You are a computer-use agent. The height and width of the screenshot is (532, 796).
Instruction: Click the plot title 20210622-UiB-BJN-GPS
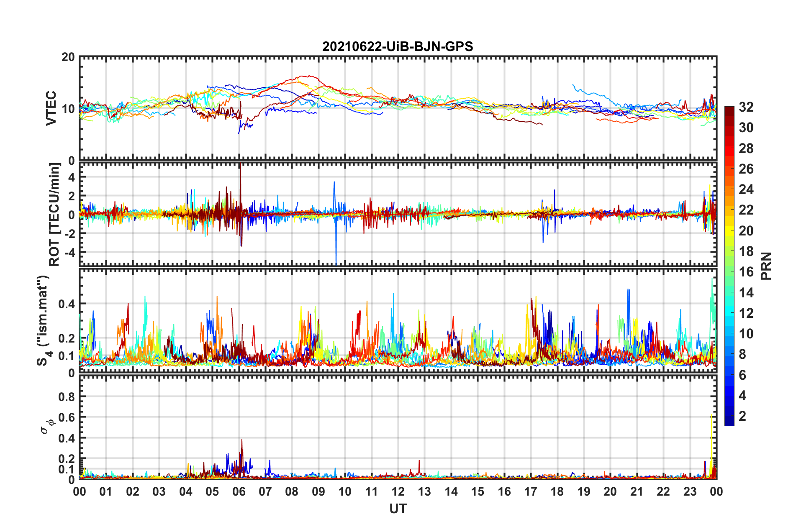pyautogui.click(x=398, y=46)
